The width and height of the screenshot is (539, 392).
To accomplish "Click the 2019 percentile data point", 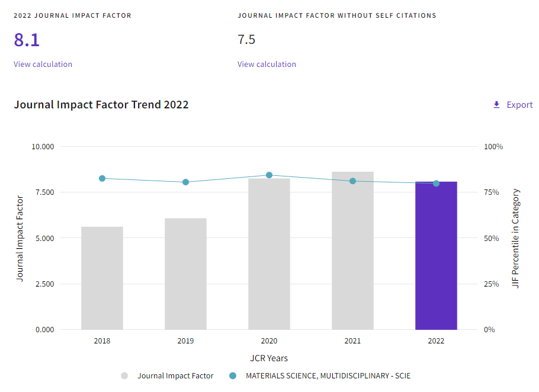I will [185, 182].
